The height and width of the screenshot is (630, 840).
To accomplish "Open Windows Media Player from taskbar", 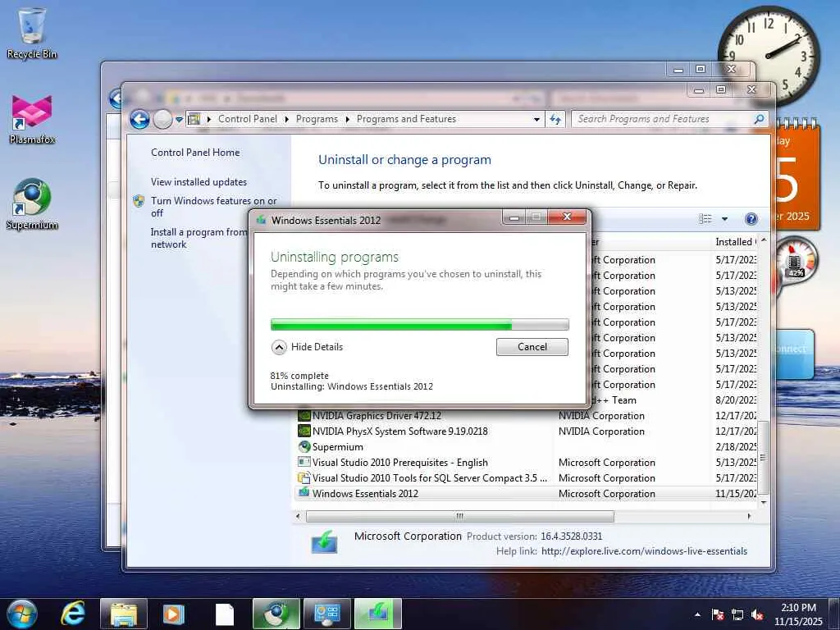I will pos(173,614).
